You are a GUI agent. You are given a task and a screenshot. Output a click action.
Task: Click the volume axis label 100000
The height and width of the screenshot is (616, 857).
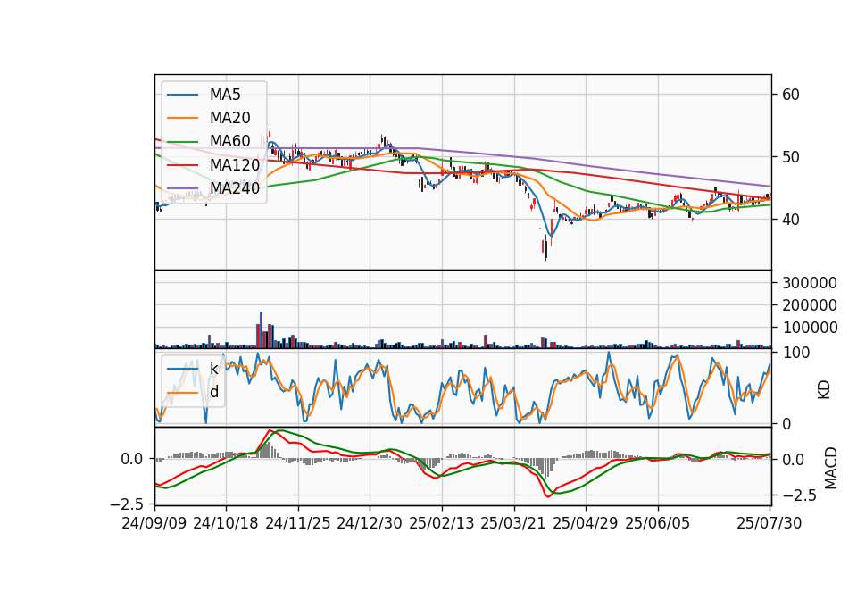[810, 328]
